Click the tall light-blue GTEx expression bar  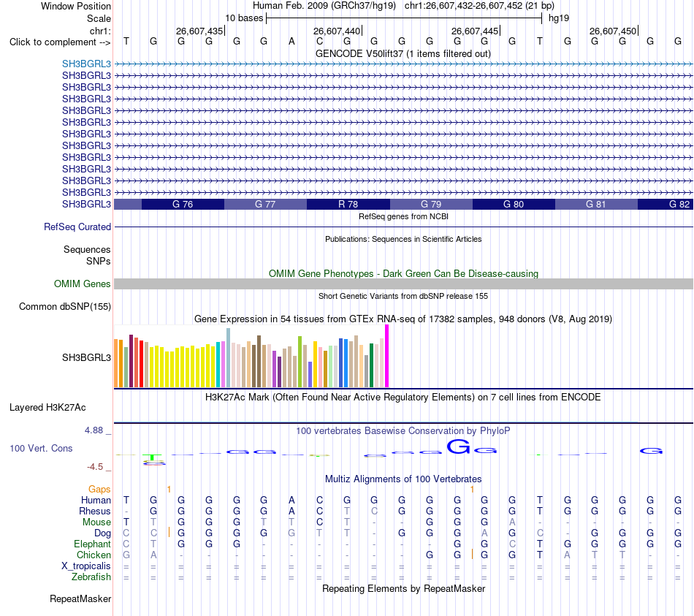click(x=228, y=358)
